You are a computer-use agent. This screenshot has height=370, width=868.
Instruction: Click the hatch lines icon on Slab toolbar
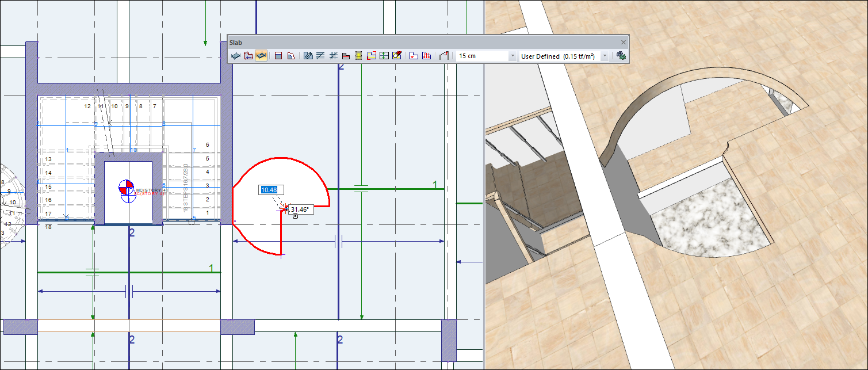(x=321, y=56)
